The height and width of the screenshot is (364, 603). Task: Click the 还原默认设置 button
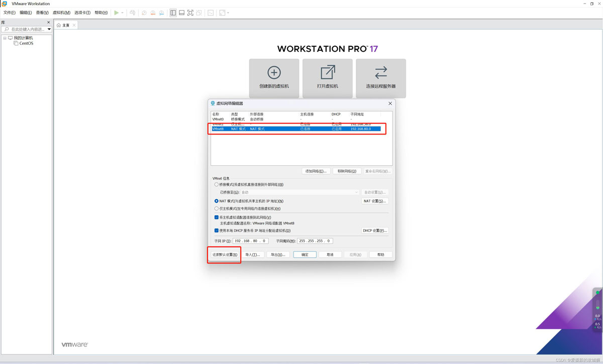[225, 255]
